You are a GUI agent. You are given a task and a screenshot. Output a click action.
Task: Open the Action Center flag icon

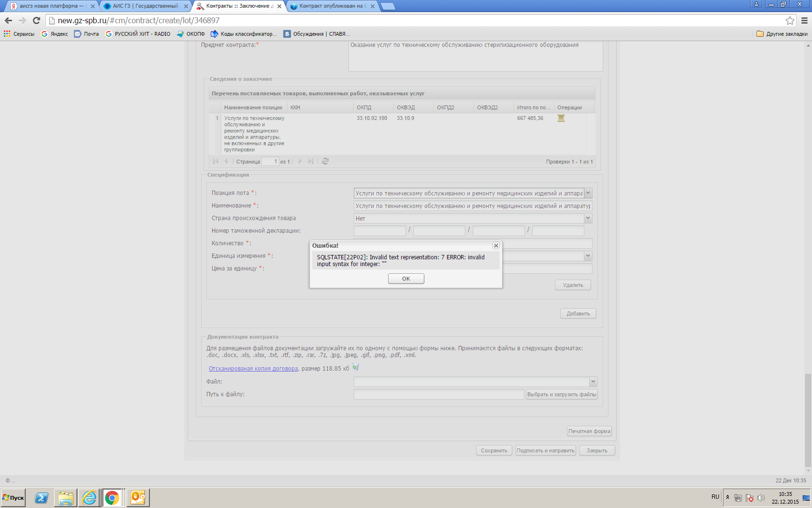coord(749,497)
